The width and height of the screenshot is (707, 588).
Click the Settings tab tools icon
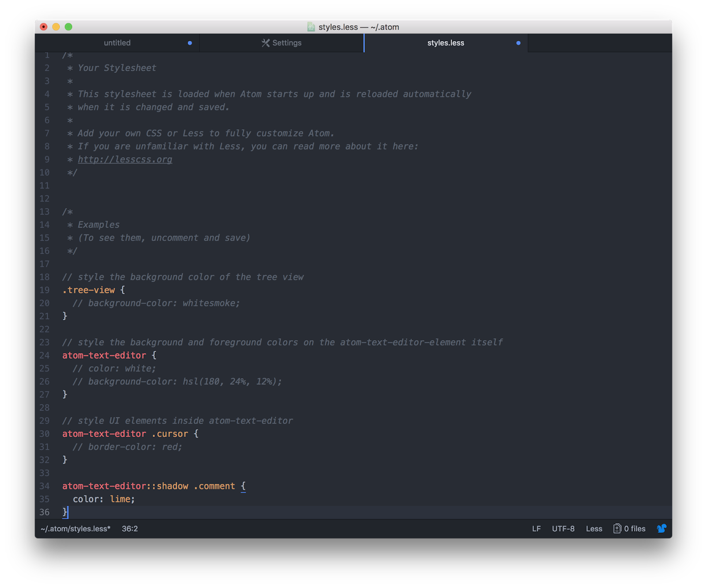(x=266, y=43)
